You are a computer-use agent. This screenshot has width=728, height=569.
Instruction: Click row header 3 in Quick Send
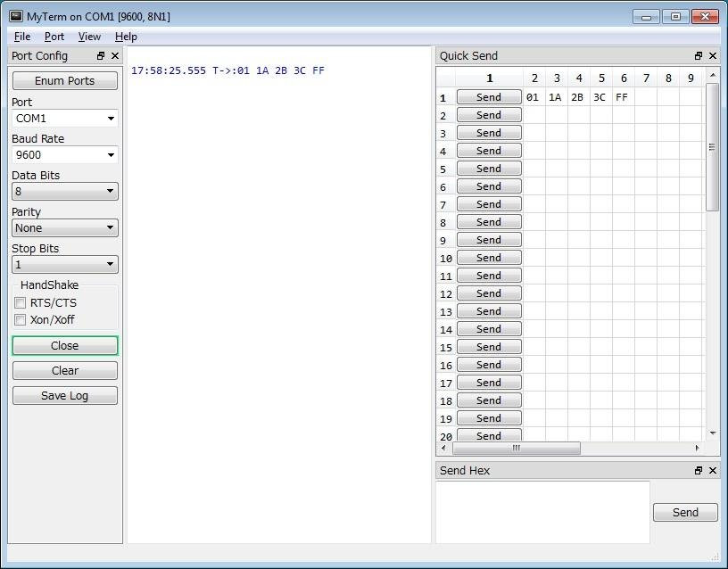[x=446, y=133]
